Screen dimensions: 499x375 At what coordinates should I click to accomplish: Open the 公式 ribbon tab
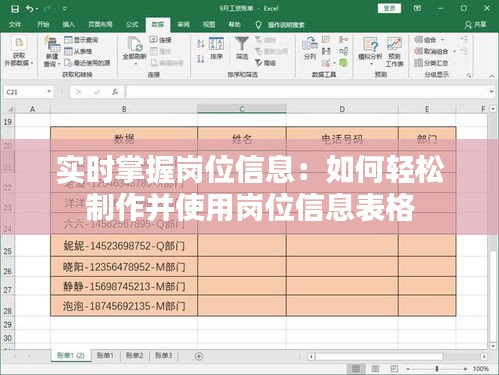pos(132,24)
